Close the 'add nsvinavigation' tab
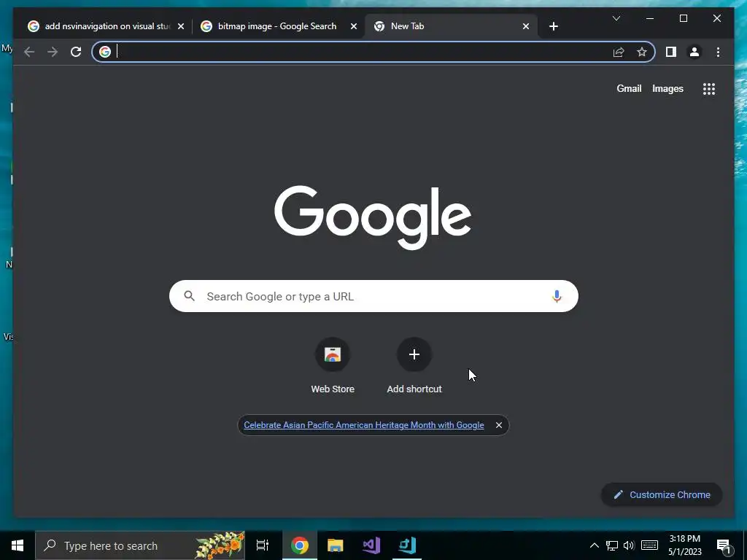 click(181, 26)
